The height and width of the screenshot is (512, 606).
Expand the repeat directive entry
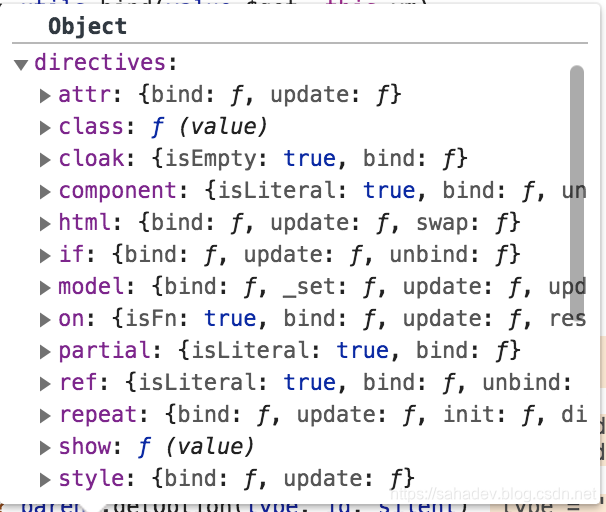tap(45, 416)
